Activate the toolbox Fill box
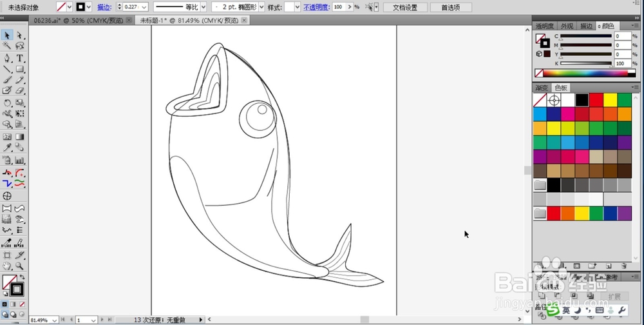This screenshot has height=325, width=644. (9, 282)
